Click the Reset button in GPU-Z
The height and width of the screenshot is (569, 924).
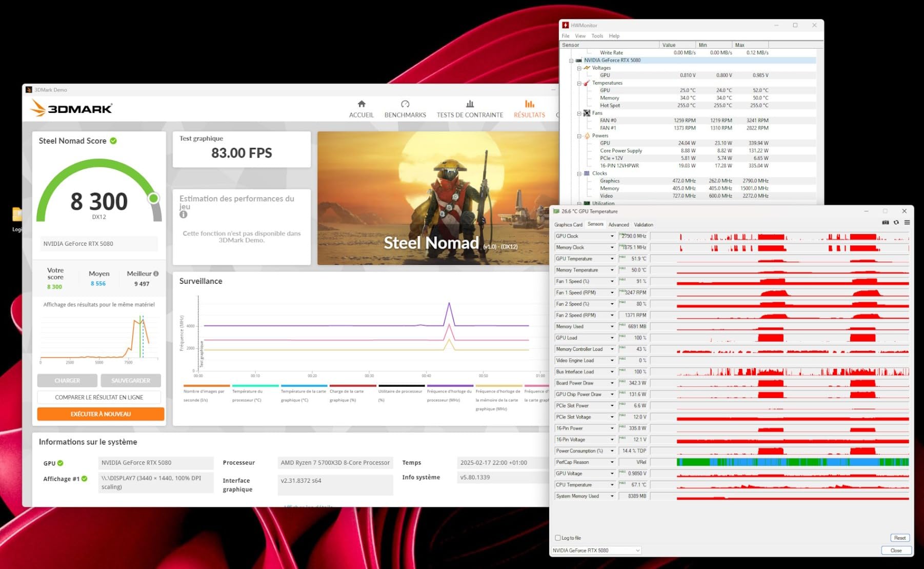900,538
